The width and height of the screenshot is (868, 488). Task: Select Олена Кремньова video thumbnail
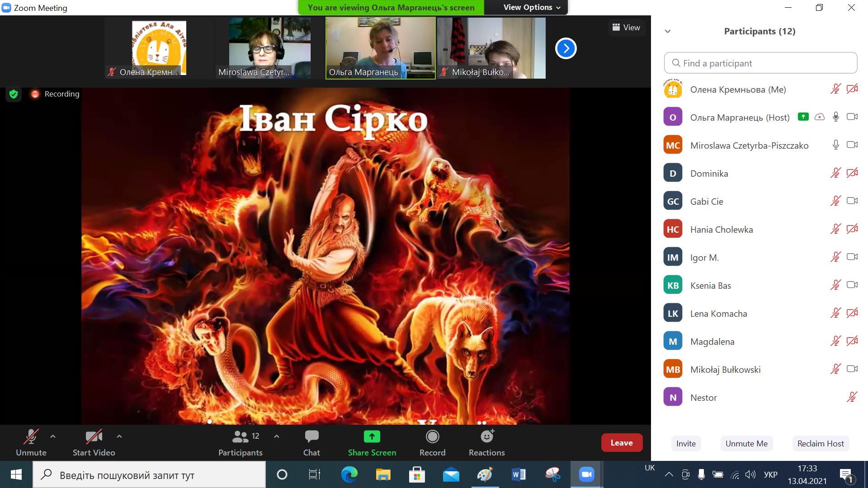158,48
